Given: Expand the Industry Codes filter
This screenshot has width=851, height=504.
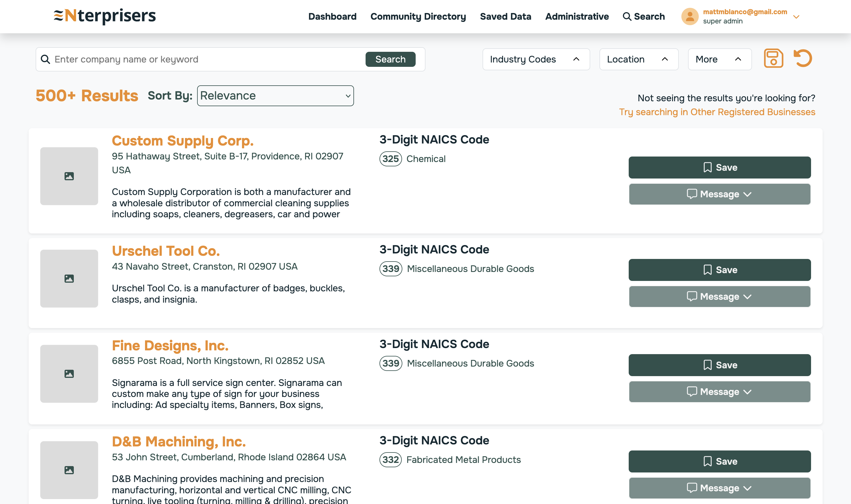Looking at the screenshot, I should 536,59.
